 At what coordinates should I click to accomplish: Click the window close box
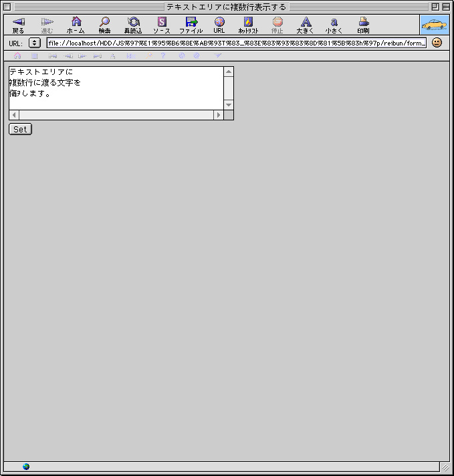coord(7,7)
